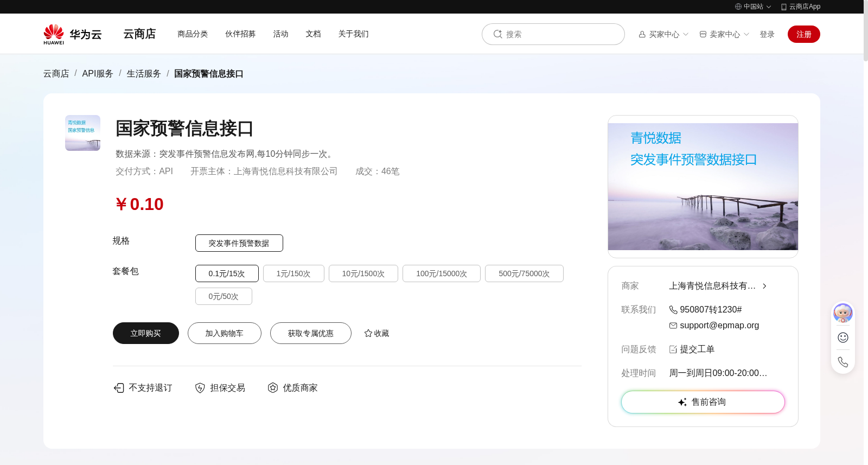868x465 pixels.
Task: Click the 不支持退订 refund icon
Action: pos(119,388)
